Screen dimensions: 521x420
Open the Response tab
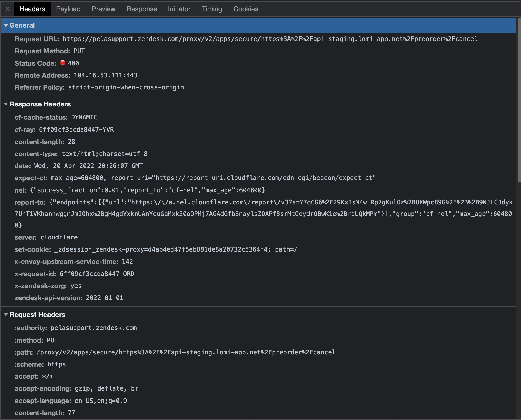pyautogui.click(x=142, y=9)
